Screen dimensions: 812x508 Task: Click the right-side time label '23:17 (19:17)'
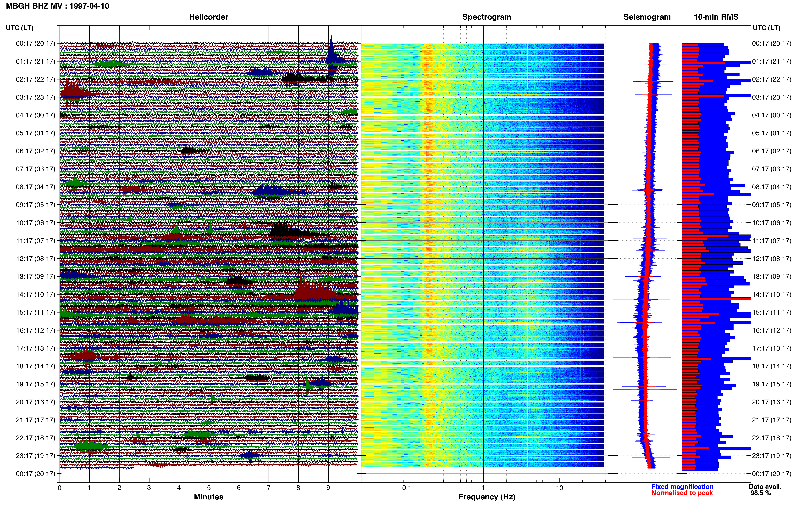coord(772,456)
